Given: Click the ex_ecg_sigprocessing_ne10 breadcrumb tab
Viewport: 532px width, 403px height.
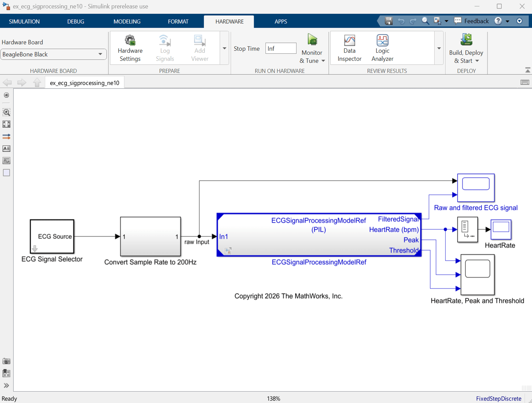Looking at the screenshot, I should point(85,83).
